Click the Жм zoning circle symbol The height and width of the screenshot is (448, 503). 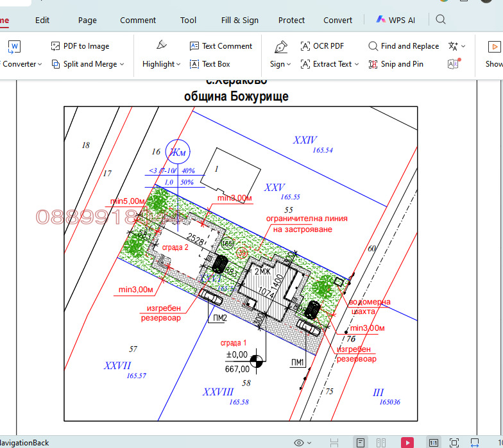click(178, 152)
